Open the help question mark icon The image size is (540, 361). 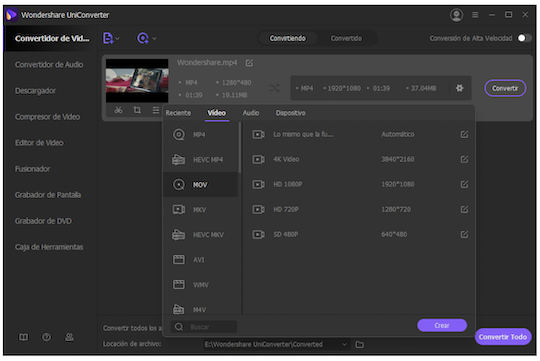pyautogui.click(x=46, y=337)
